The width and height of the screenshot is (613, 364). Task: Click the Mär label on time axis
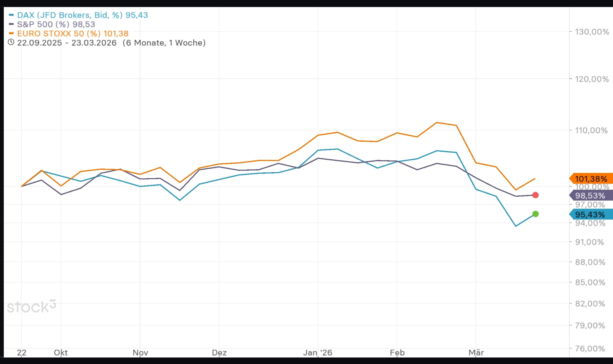pos(476,353)
